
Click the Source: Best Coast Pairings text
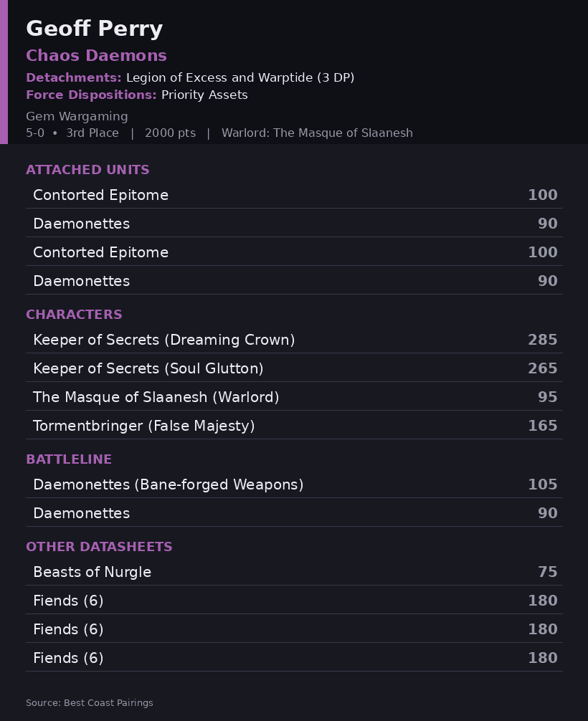89,702
